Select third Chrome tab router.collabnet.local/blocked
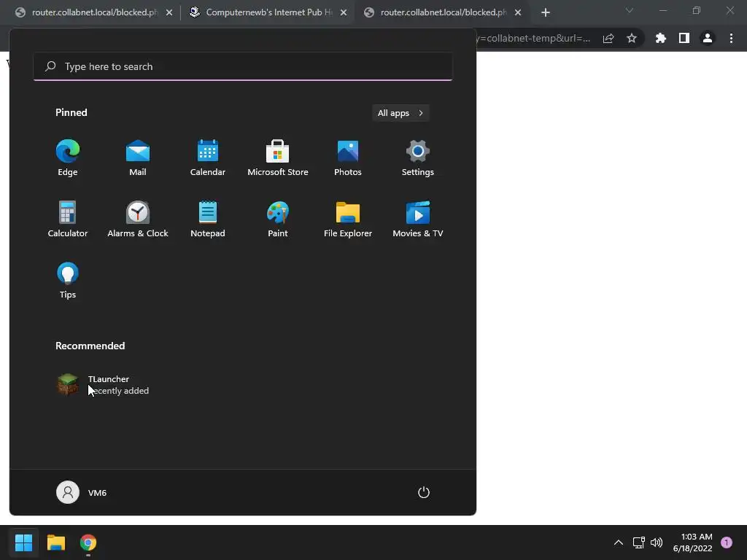747x560 pixels. tap(441, 12)
